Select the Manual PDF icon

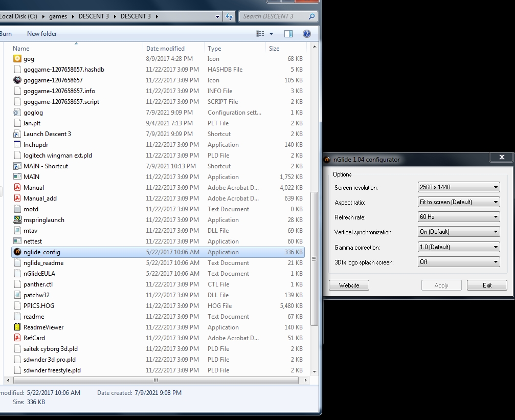pyautogui.click(x=17, y=188)
